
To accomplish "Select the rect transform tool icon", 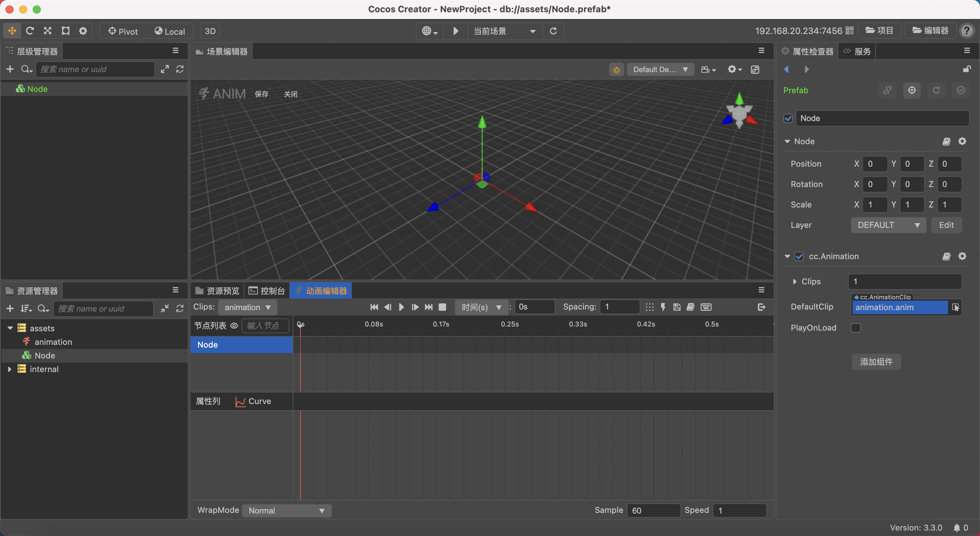I will coord(65,31).
